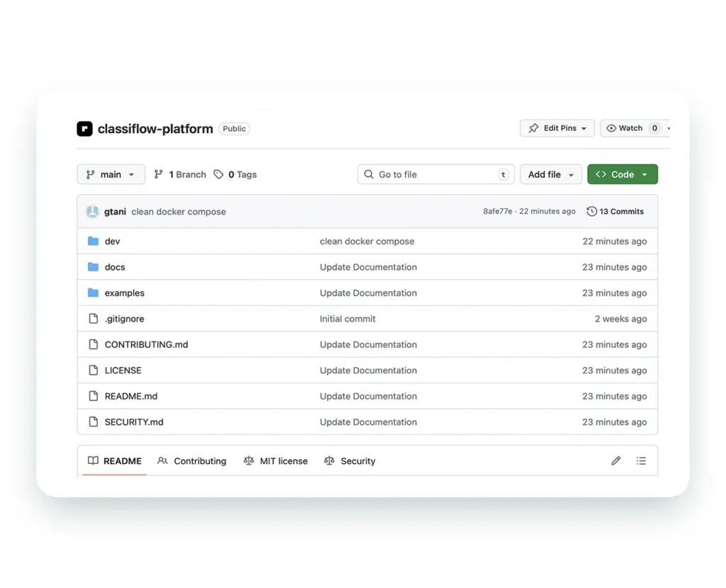
Task: Select the Security tab
Action: click(350, 461)
